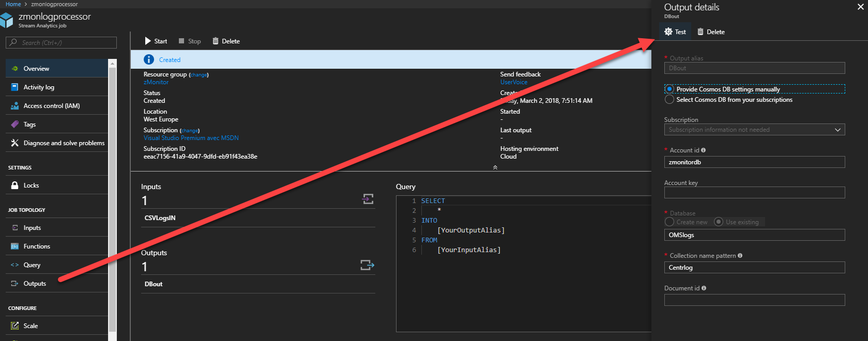The height and width of the screenshot is (341, 868).
Task: Click the Output alias field
Action: [x=754, y=68]
